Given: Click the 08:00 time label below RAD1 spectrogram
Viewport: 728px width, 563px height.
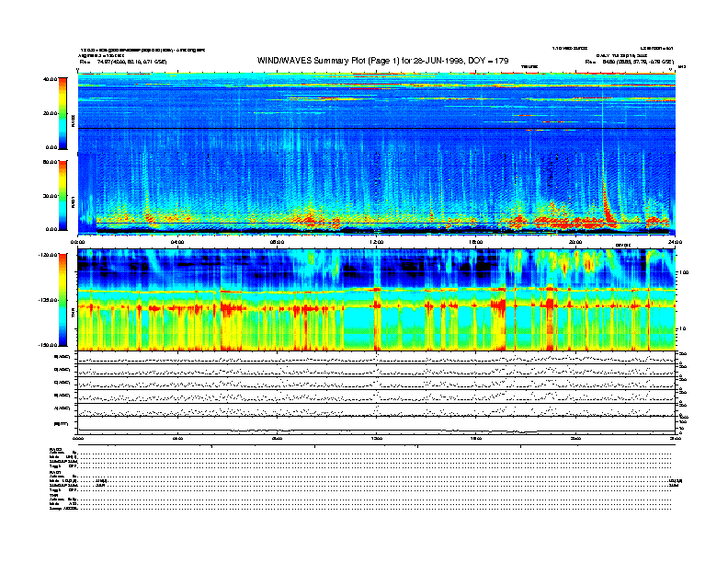Looking at the screenshot, I should 278,242.
